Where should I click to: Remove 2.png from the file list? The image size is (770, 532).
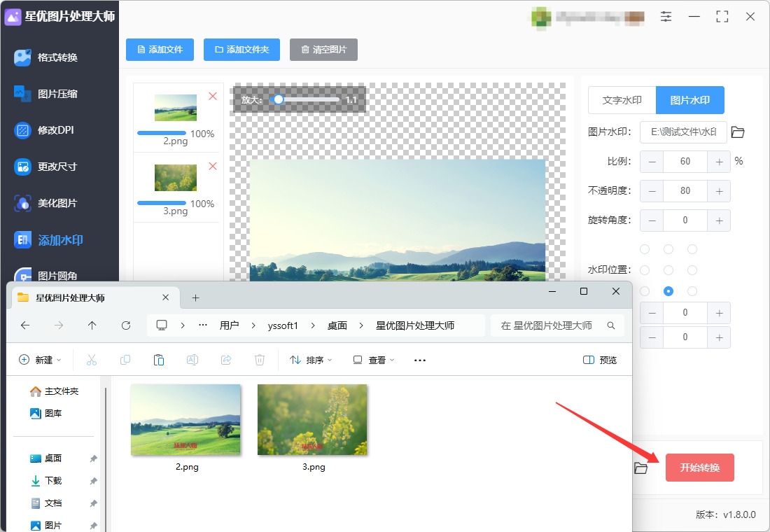pyautogui.click(x=213, y=96)
